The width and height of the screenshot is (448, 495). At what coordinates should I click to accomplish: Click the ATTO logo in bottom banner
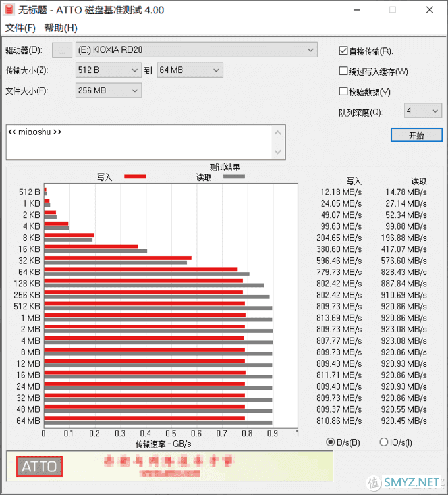pyautogui.click(x=39, y=466)
